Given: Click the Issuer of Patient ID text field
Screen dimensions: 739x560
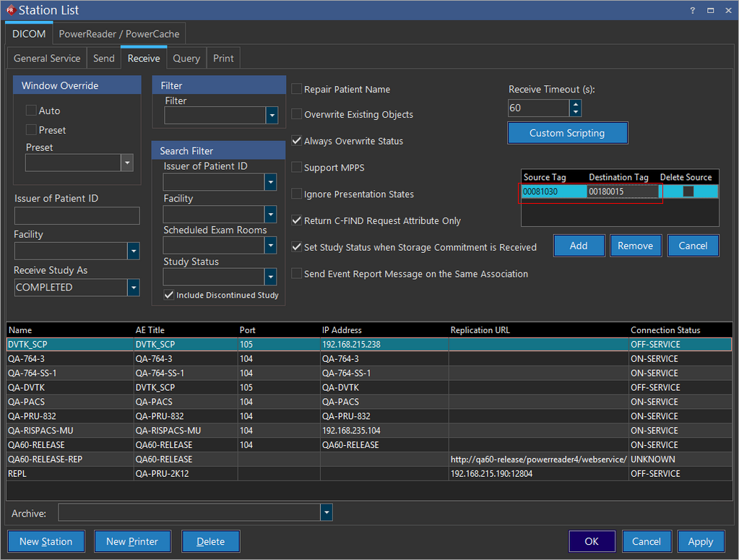Looking at the screenshot, I should 77,215.
